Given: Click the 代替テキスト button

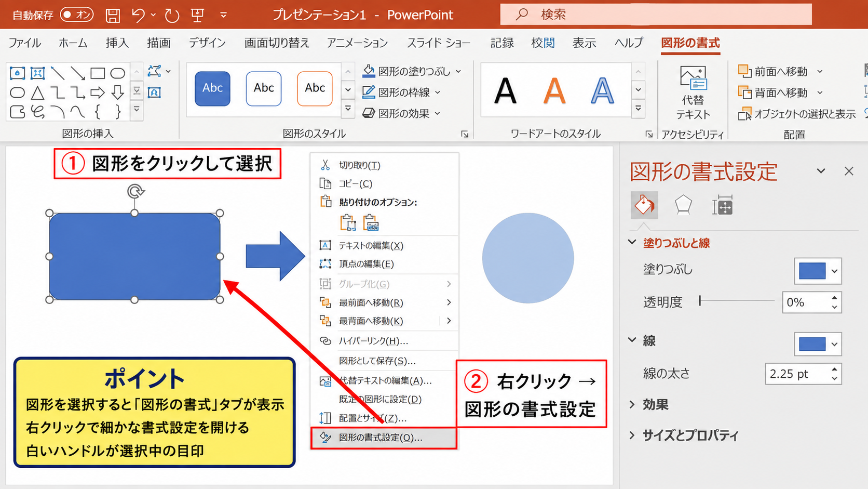Looking at the screenshot, I should 693,93.
